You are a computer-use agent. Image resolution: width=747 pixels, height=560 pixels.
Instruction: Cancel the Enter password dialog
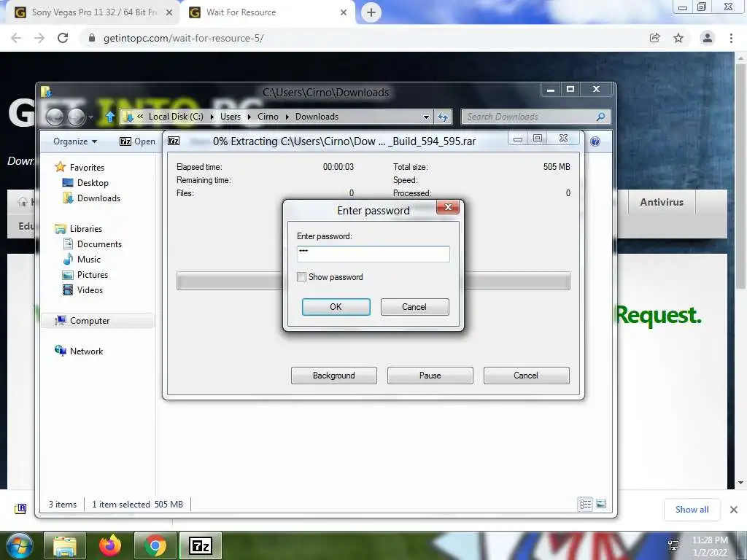pyautogui.click(x=414, y=307)
